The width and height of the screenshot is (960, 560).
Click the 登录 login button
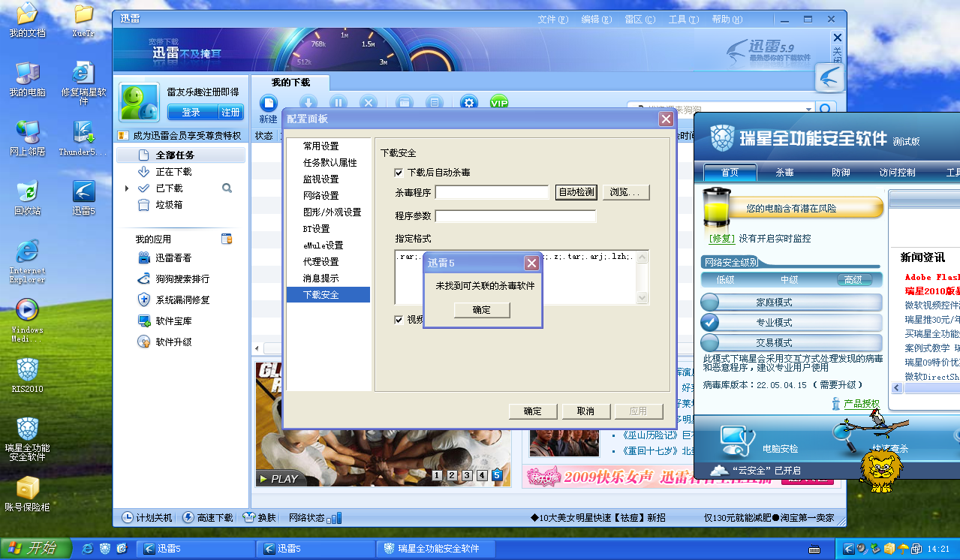(x=191, y=113)
